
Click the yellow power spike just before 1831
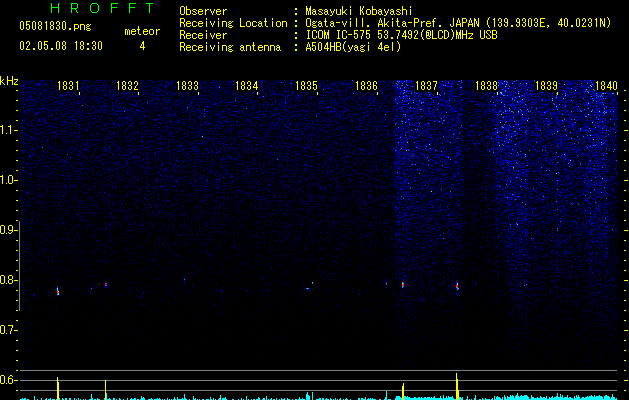point(58,388)
